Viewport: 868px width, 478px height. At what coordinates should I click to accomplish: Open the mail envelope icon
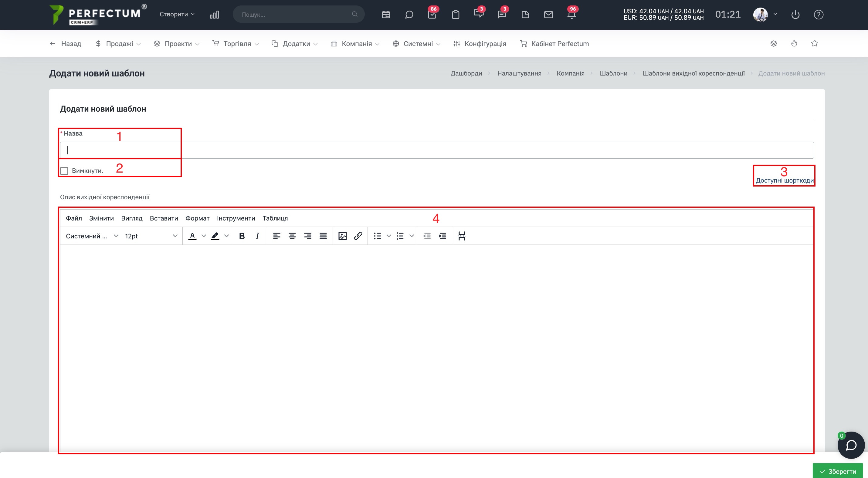tap(548, 15)
